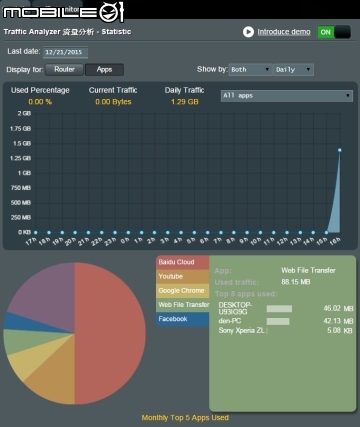This screenshot has height=427, width=360.
Task: Switch display to Router
Action: click(64, 69)
